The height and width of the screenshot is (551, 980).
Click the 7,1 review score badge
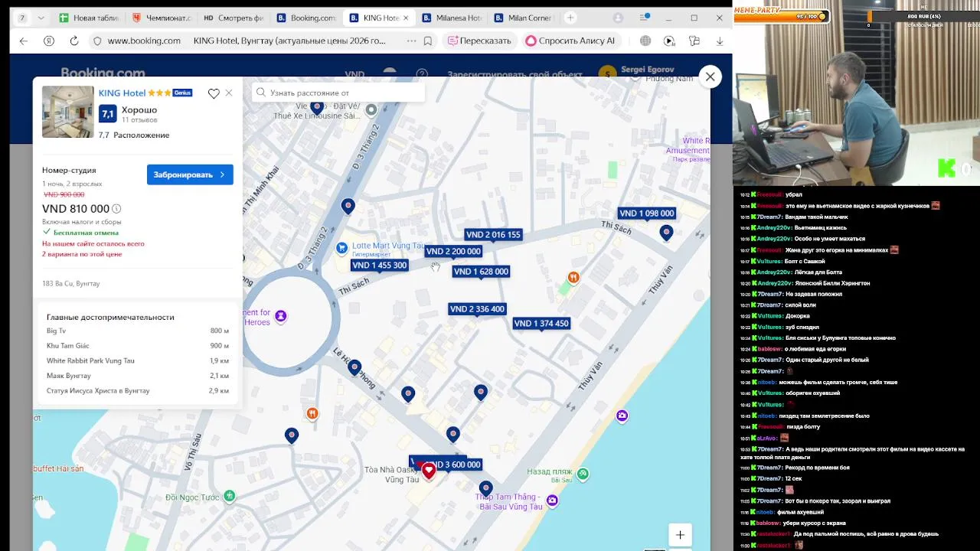point(107,114)
